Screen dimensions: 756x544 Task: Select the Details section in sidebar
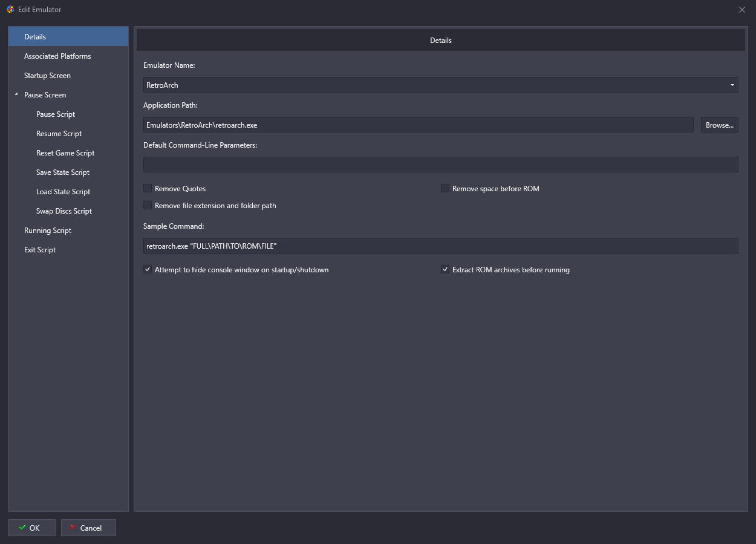(x=68, y=37)
